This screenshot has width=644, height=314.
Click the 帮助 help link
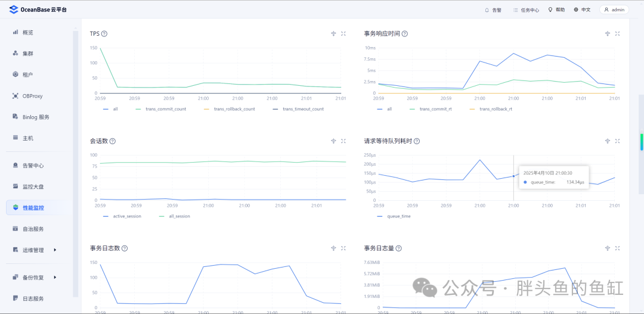click(x=556, y=10)
